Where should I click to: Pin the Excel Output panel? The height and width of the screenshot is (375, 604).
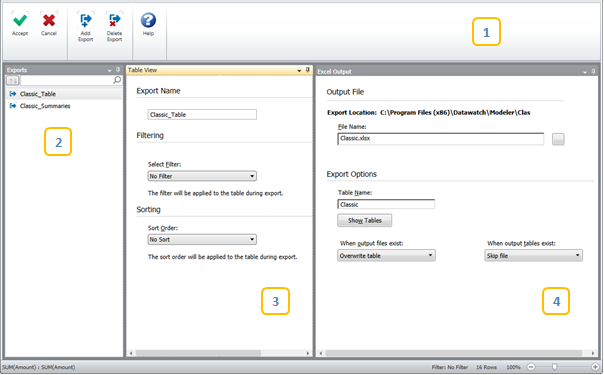[x=593, y=71]
